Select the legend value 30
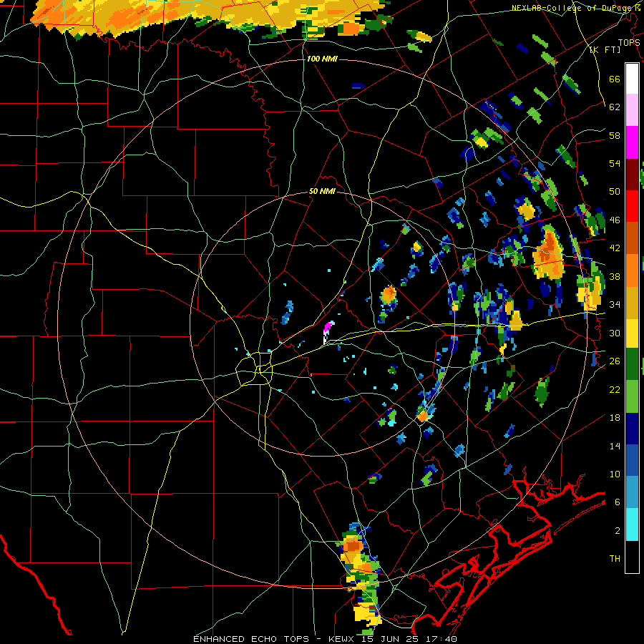644x644 pixels. tap(615, 333)
